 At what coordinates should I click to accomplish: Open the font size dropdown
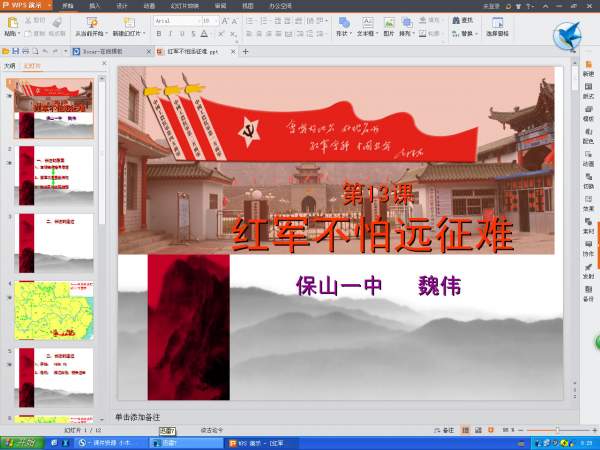(217, 21)
